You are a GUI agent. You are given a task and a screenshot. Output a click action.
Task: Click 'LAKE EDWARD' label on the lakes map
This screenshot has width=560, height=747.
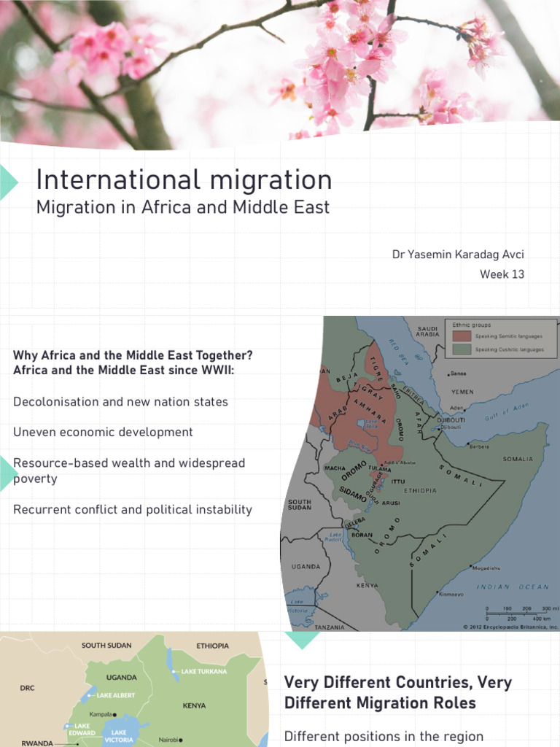(x=82, y=729)
